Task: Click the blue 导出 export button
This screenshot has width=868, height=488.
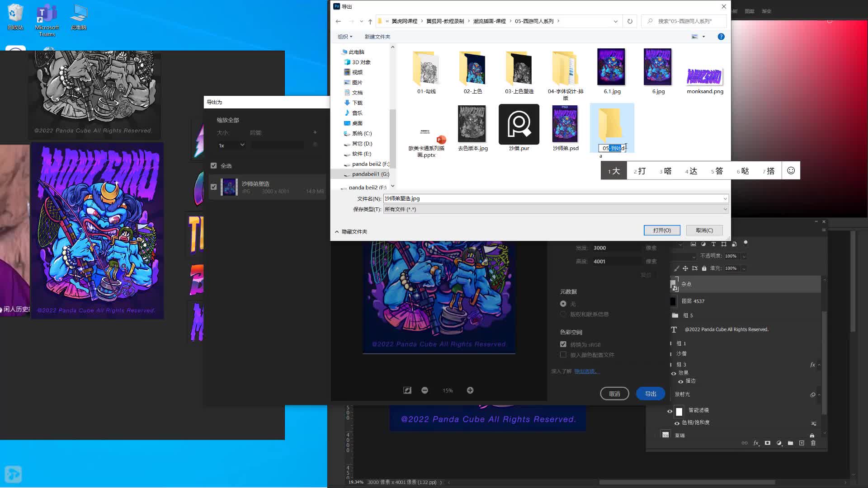Action: pyautogui.click(x=651, y=394)
